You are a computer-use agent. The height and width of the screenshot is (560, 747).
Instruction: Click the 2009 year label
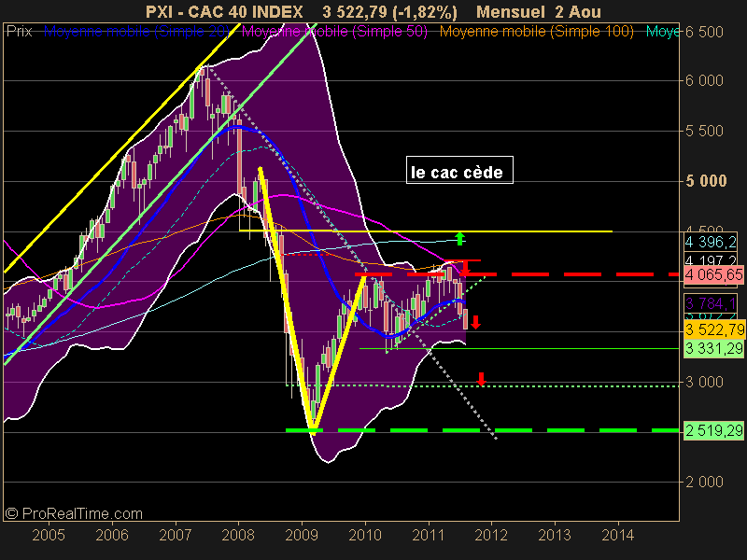pyautogui.click(x=302, y=535)
